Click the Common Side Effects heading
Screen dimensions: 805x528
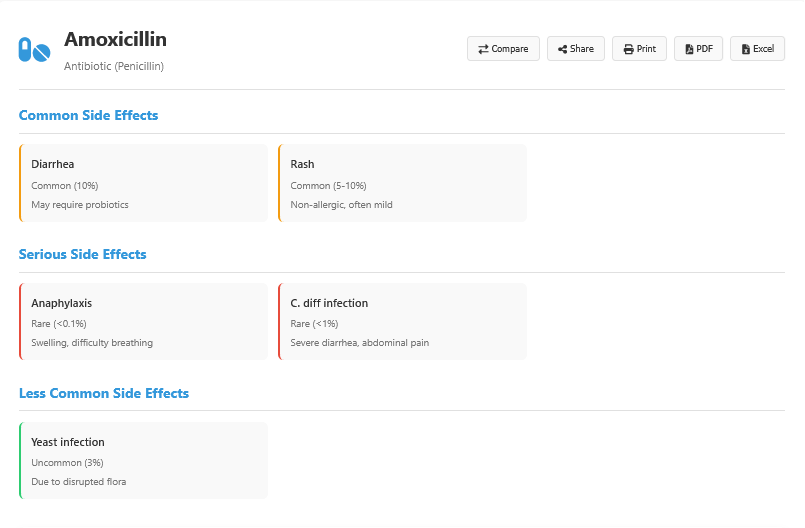[88, 115]
